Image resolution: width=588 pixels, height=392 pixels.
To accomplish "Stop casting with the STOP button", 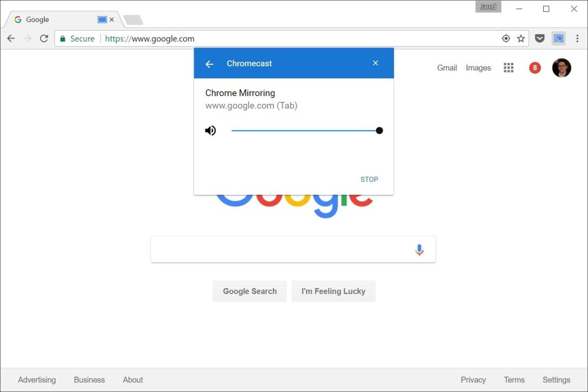I will 369,179.
